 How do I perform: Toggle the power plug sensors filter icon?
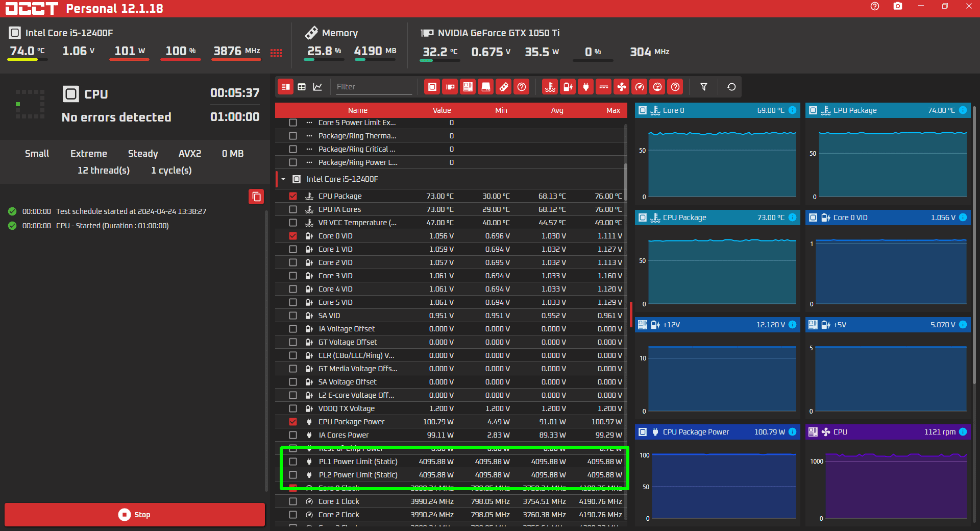pos(586,87)
